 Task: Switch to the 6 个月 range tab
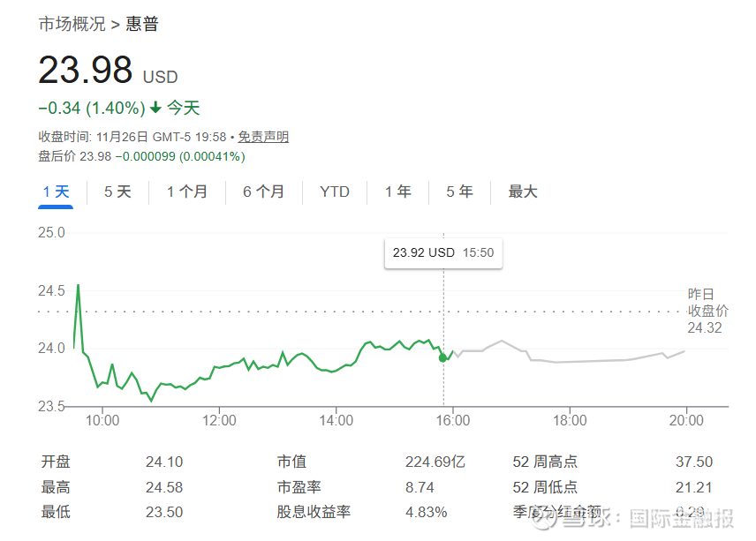[x=263, y=192]
